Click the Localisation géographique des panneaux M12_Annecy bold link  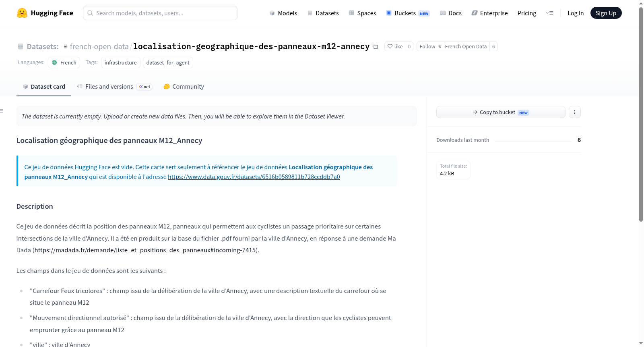(x=198, y=172)
